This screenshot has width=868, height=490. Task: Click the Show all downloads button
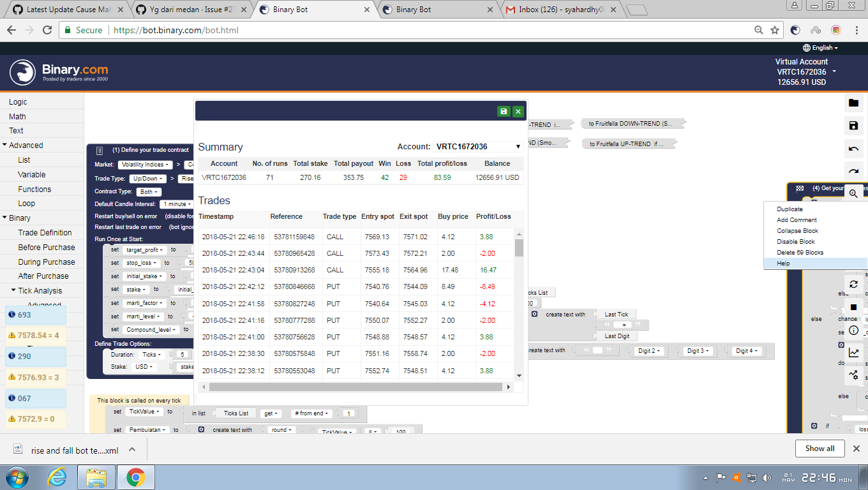pyautogui.click(x=819, y=449)
